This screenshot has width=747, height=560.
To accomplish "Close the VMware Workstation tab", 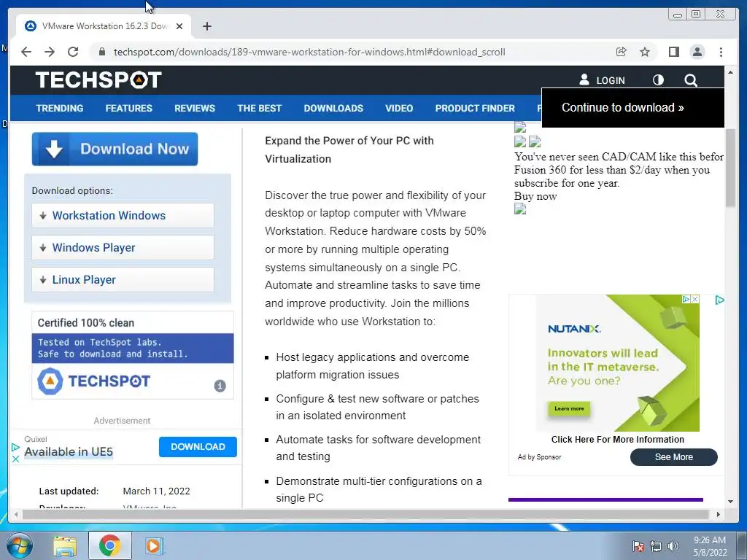I will click(179, 26).
